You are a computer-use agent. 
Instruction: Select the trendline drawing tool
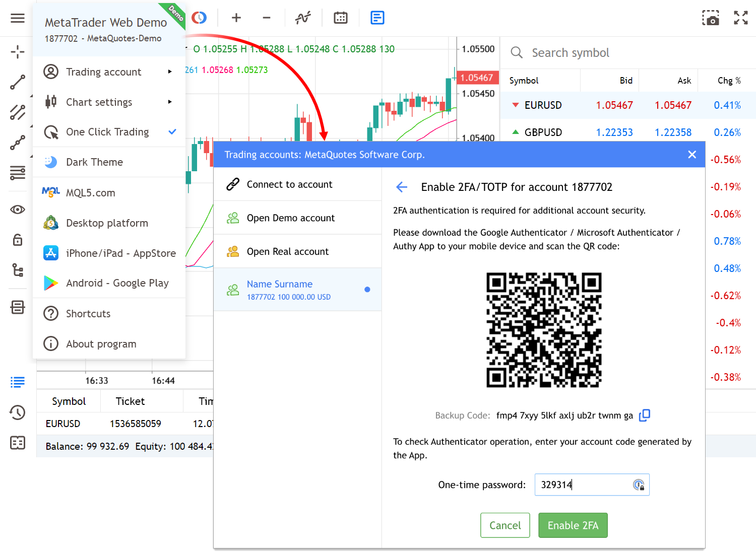pyautogui.click(x=18, y=82)
